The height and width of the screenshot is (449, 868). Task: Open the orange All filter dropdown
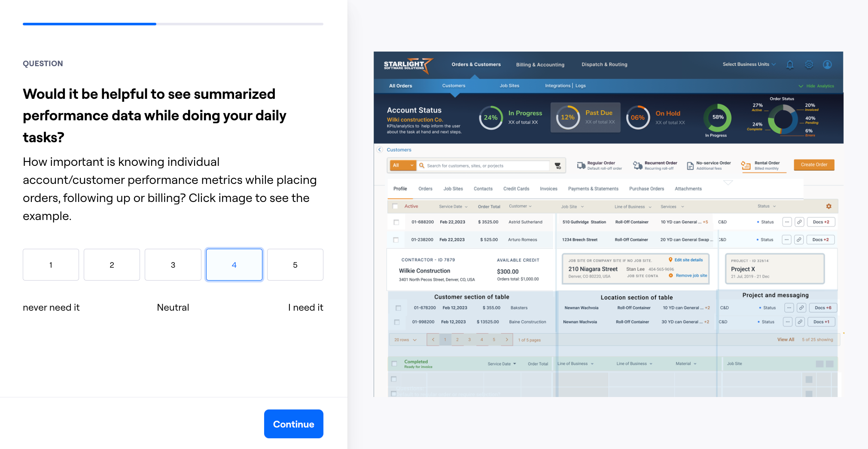(x=402, y=165)
